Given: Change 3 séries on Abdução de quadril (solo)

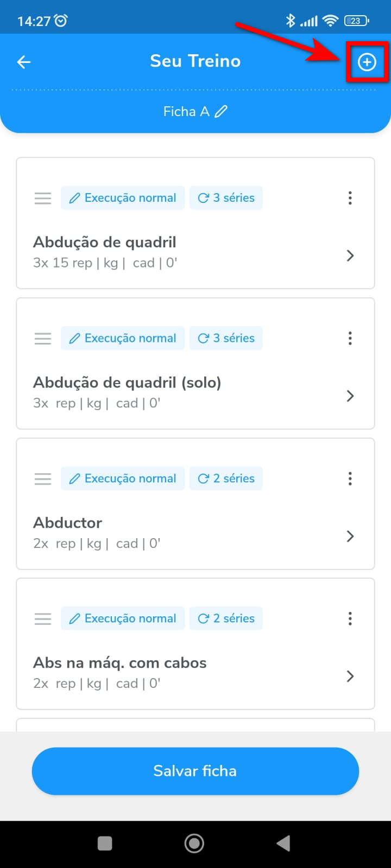Looking at the screenshot, I should [226, 339].
